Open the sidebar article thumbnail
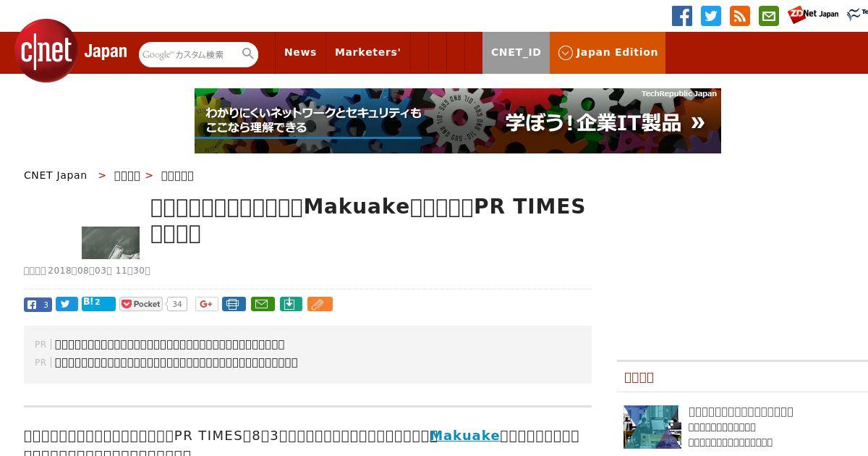The image size is (868, 456). click(x=652, y=427)
